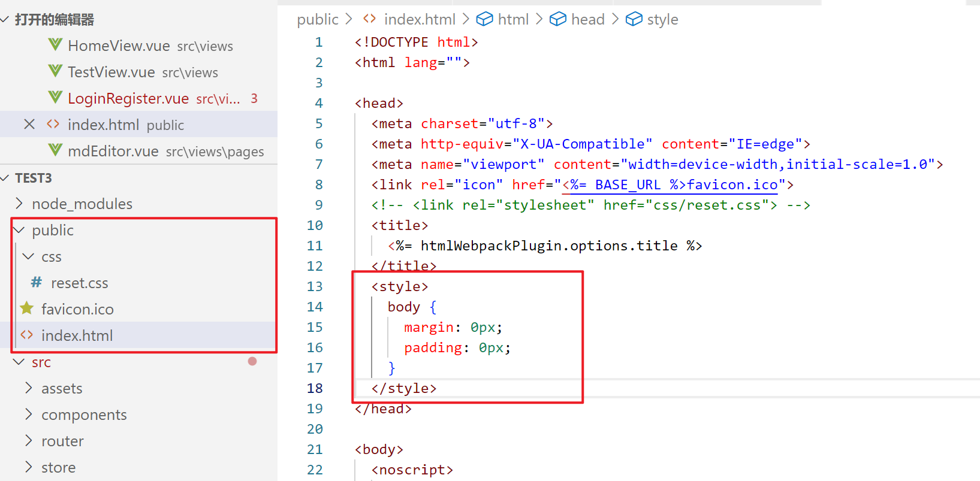
Task: Click the cube icon before head breadcrumb
Action: [x=557, y=19]
